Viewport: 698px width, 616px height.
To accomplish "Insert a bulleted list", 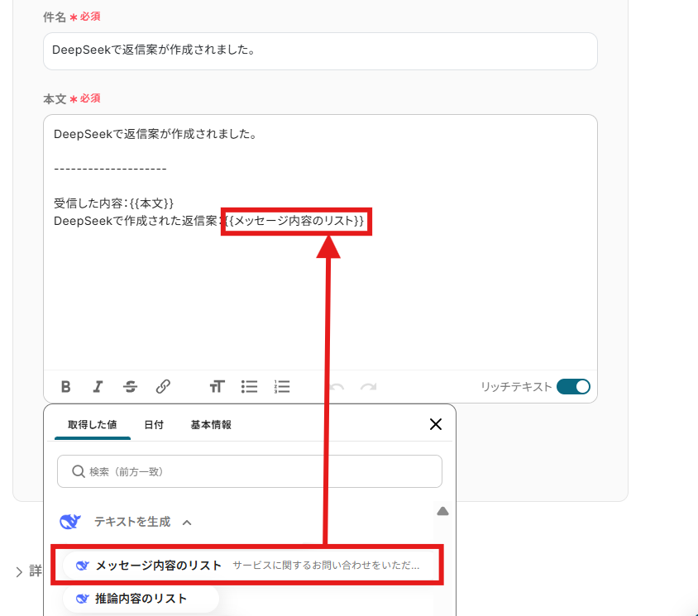I will 249,386.
